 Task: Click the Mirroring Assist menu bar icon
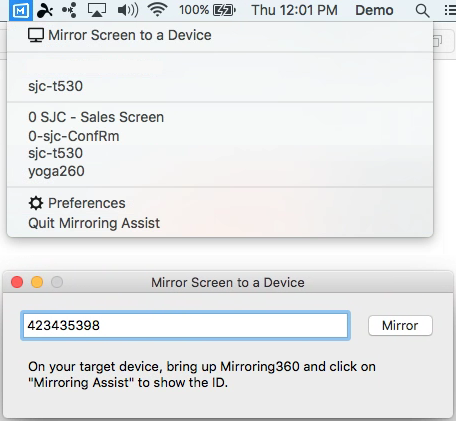point(21,10)
